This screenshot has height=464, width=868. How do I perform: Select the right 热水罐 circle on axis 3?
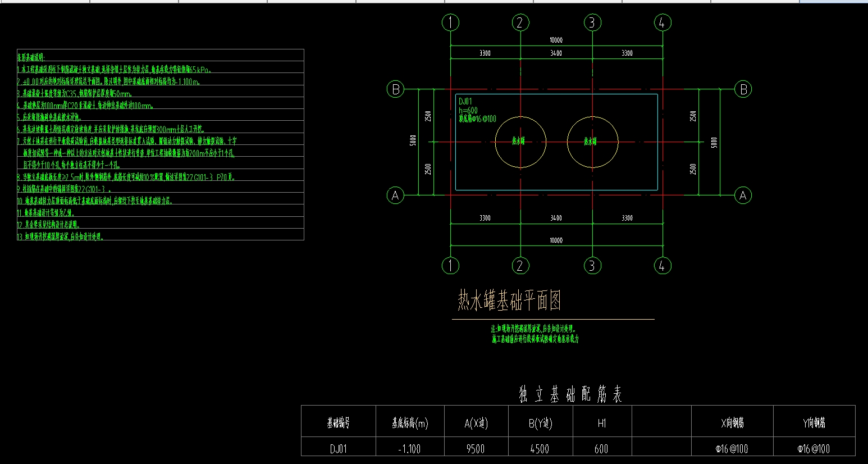click(x=593, y=142)
